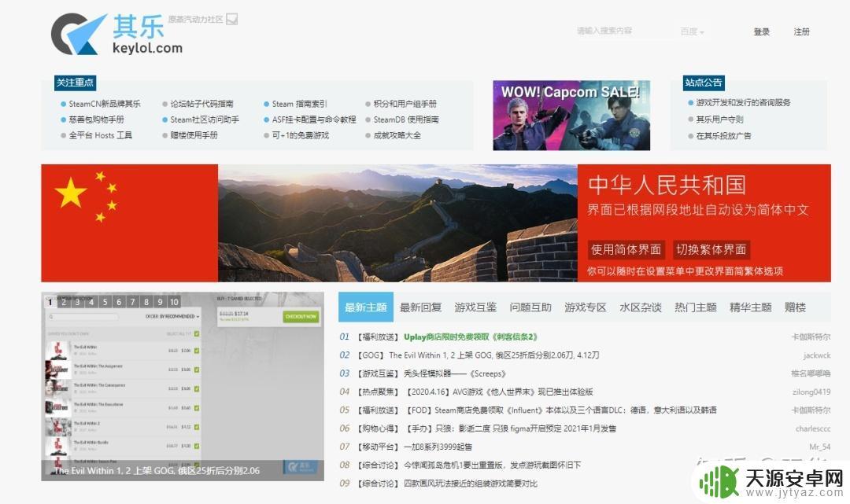Click the 【移动平台】 tag on row 07

pos(378,447)
